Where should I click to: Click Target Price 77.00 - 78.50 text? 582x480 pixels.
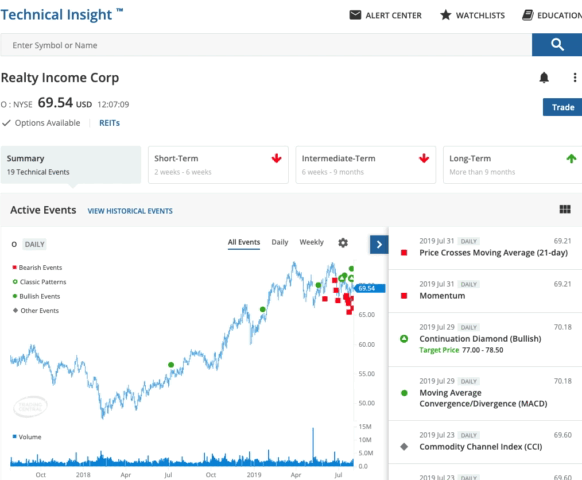[x=461, y=350]
